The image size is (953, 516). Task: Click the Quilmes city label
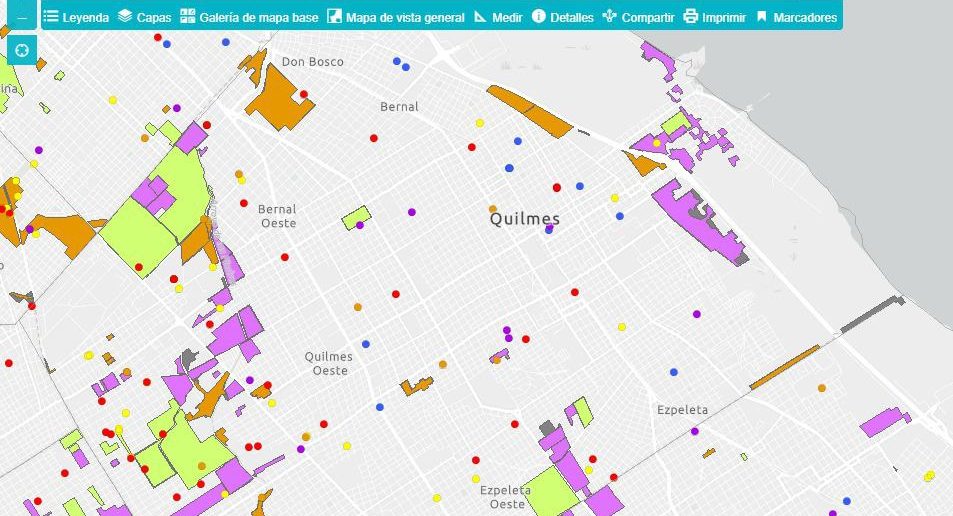(x=525, y=219)
